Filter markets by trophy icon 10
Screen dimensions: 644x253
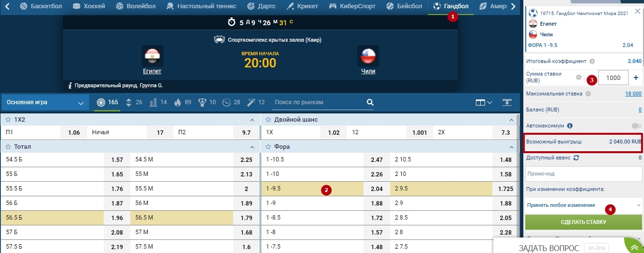tap(207, 102)
